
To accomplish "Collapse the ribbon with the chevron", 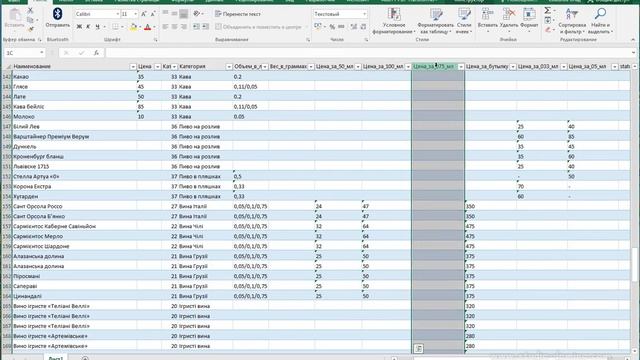I will pos(633,40).
